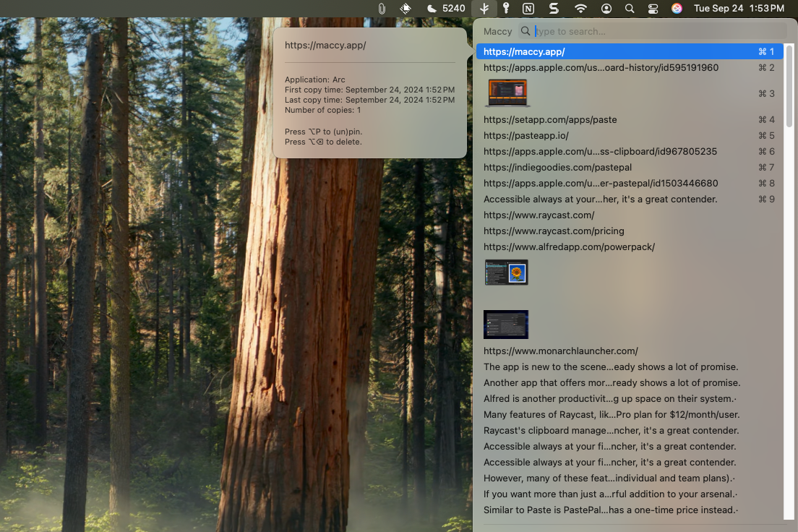
Task: Click the magnifier icon in Maccy search
Action: click(x=525, y=31)
